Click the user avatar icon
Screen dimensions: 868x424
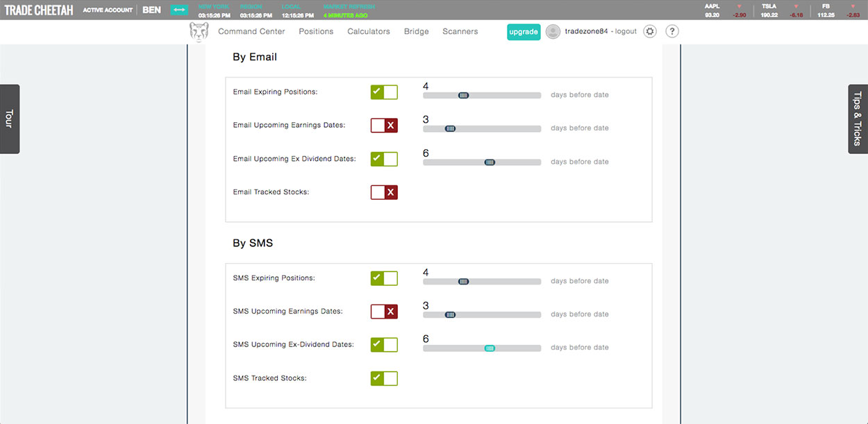(553, 31)
